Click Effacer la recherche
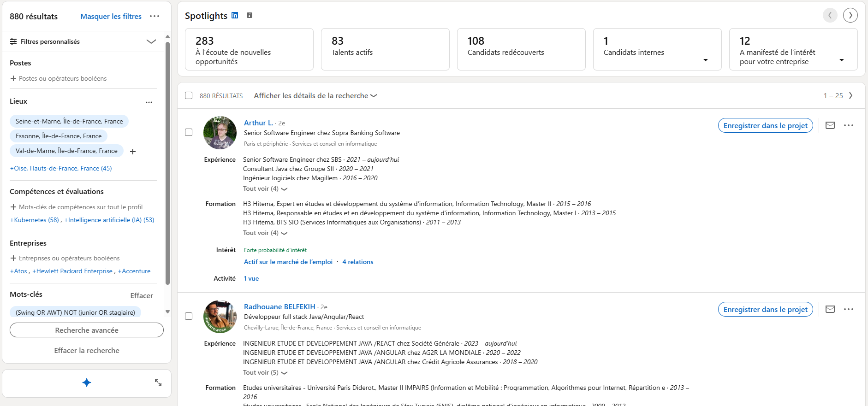This screenshot has height=406, width=868. click(87, 350)
